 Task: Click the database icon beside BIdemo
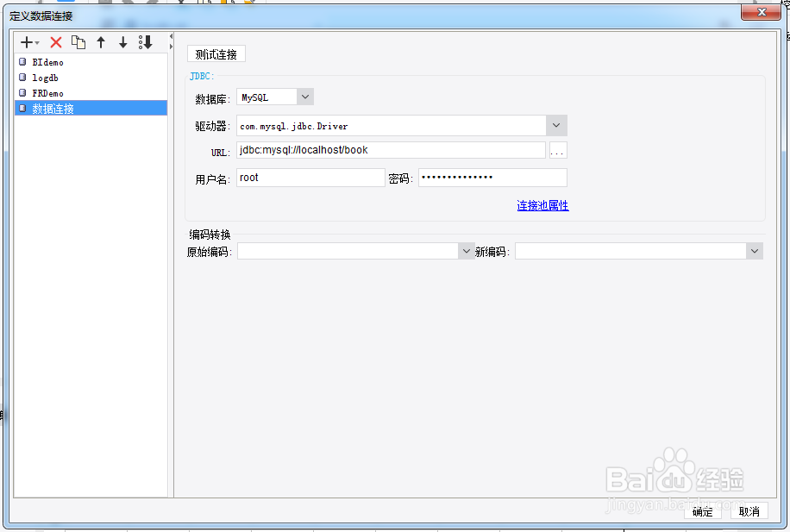22,62
